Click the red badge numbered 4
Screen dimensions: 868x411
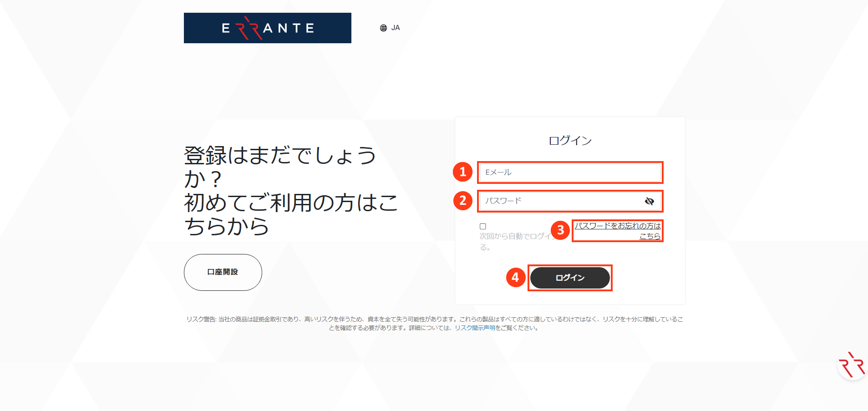(x=516, y=278)
